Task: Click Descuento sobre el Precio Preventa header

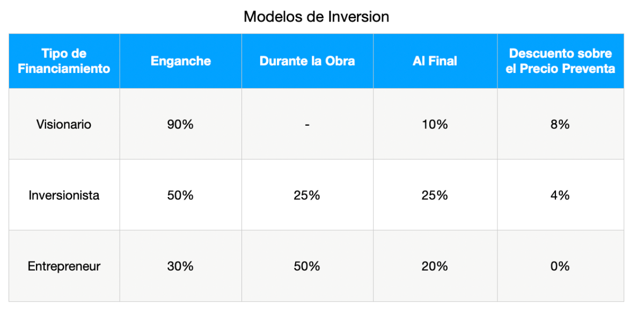Action: point(560,61)
